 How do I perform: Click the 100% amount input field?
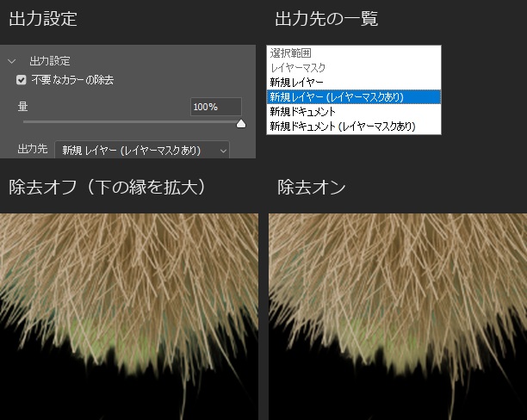[216, 107]
